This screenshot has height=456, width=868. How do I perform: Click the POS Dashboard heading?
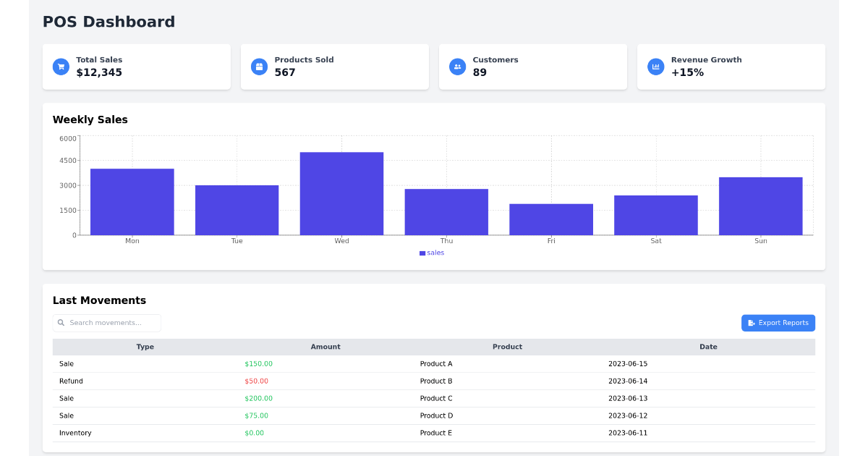pyautogui.click(x=109, y=22)
